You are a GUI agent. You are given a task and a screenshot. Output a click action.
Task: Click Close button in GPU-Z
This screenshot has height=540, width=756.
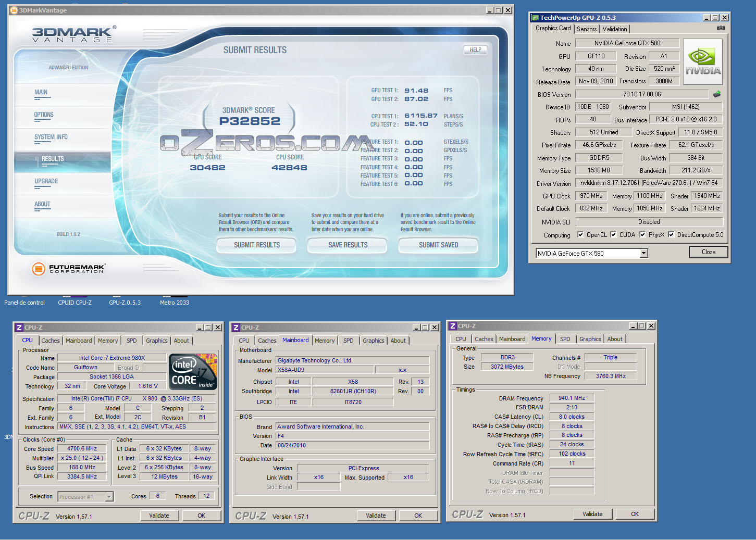(708, 252)
